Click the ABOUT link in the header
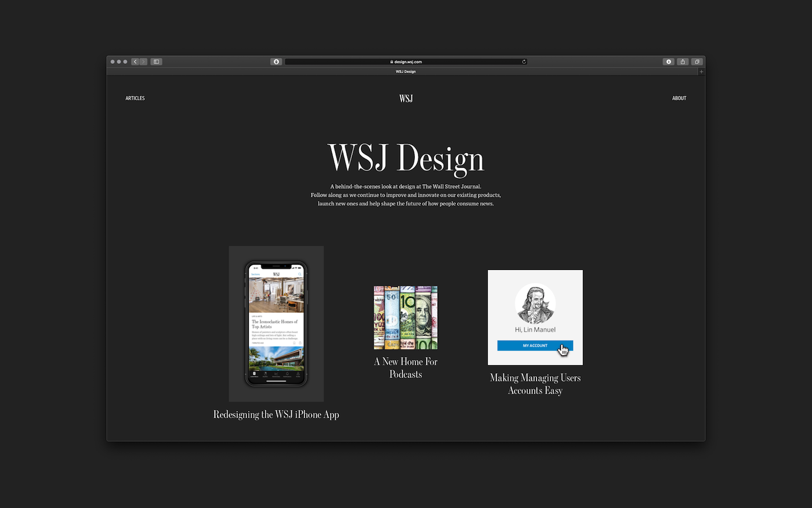Screen dimensions: 812x508 tap(679, 98)
